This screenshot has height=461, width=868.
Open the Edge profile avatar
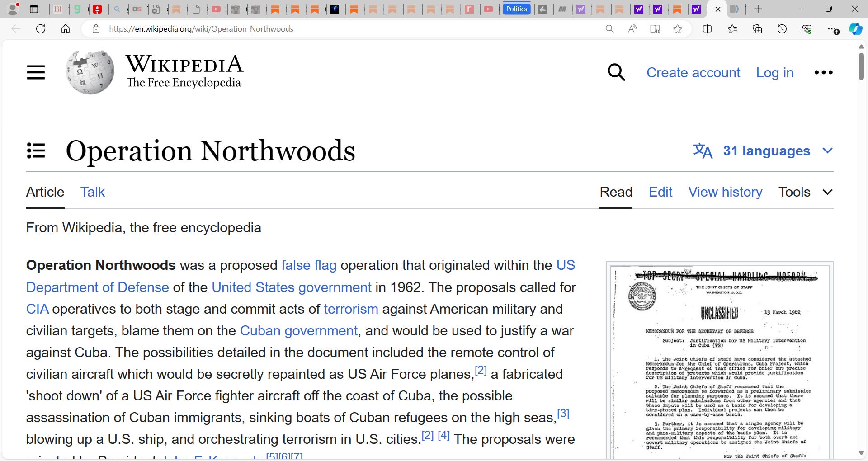click(x=14, y=9)
